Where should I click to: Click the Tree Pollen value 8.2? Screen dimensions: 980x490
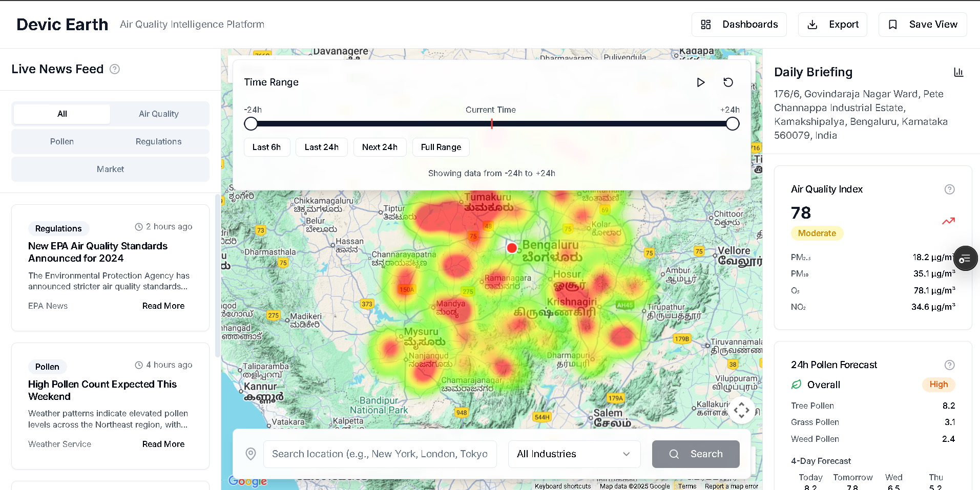pos(949,406)
